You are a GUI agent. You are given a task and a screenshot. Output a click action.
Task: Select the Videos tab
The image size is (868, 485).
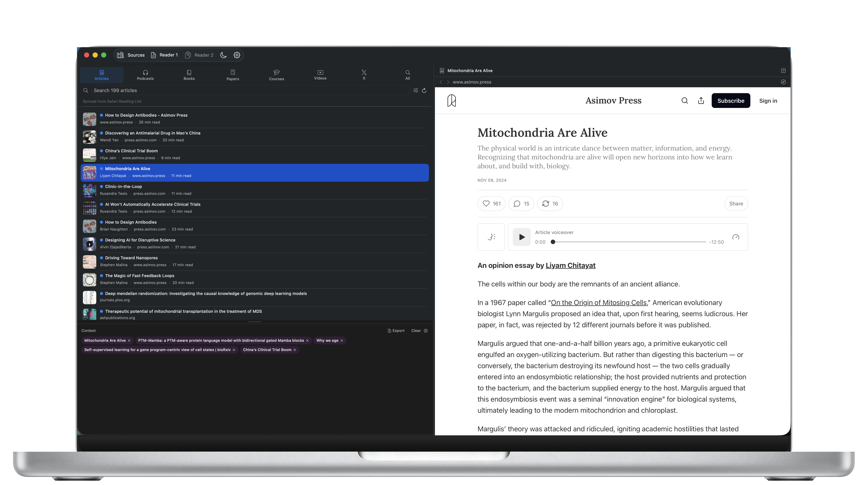point(320,75)
